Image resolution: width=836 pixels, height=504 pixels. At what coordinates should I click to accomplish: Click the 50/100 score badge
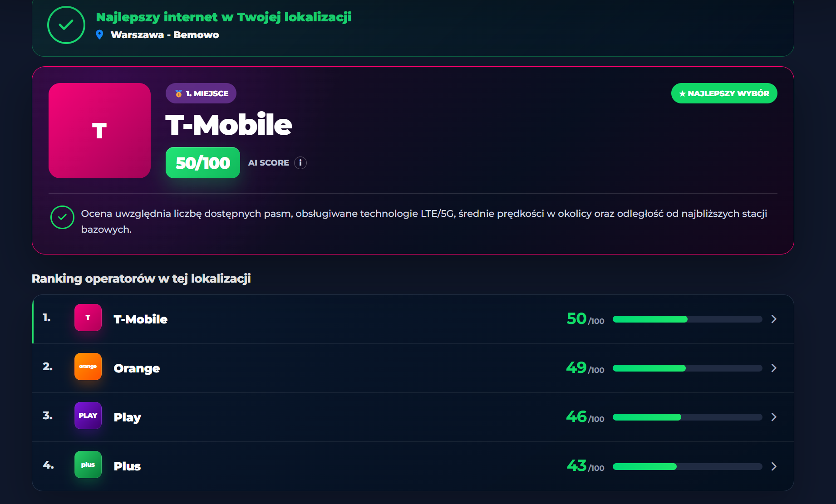point(203,163)
